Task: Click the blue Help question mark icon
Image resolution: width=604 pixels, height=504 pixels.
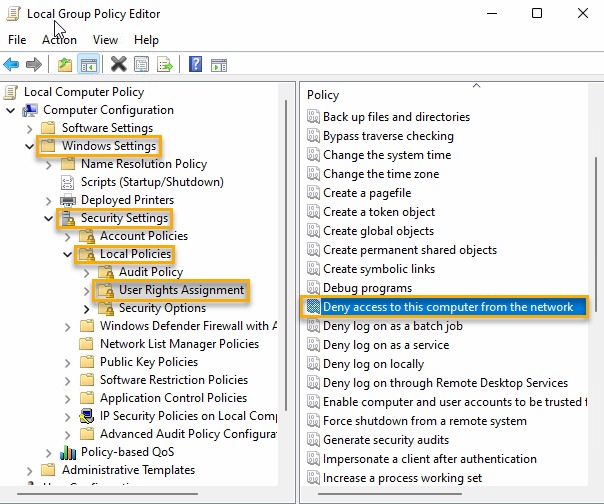Action: pyautogui.click(x=195, y=64)
